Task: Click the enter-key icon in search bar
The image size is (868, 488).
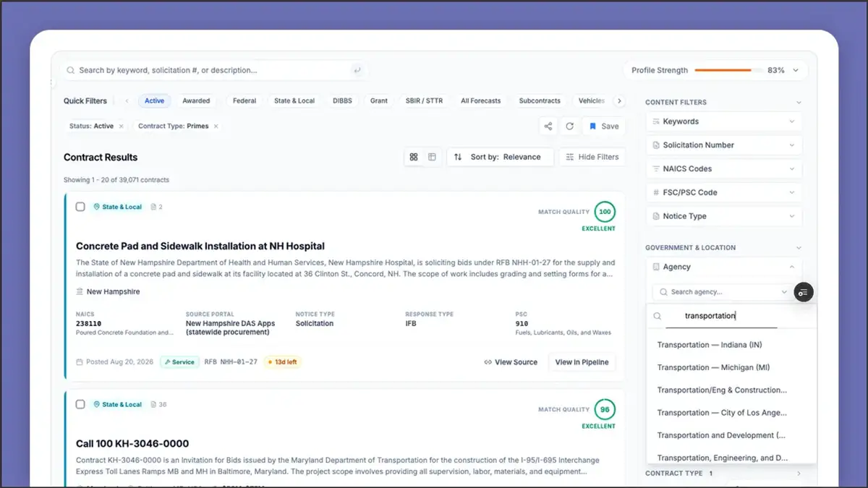Action: click(357, 70)
